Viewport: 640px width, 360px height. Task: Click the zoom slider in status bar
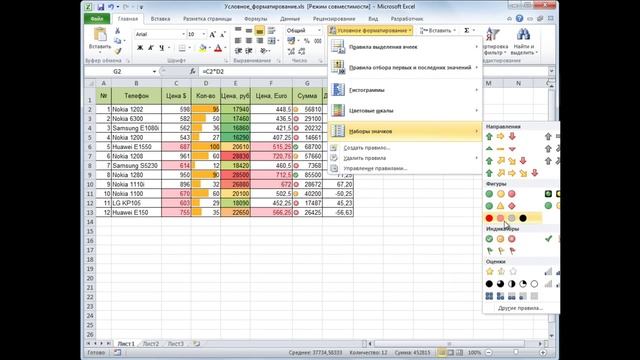coord(516,352)
